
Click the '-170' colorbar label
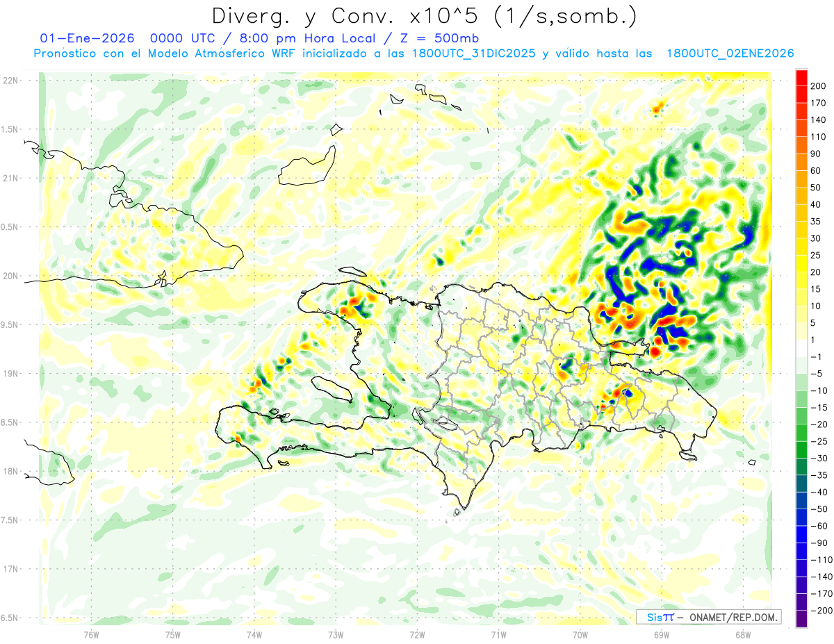point(821,594)
